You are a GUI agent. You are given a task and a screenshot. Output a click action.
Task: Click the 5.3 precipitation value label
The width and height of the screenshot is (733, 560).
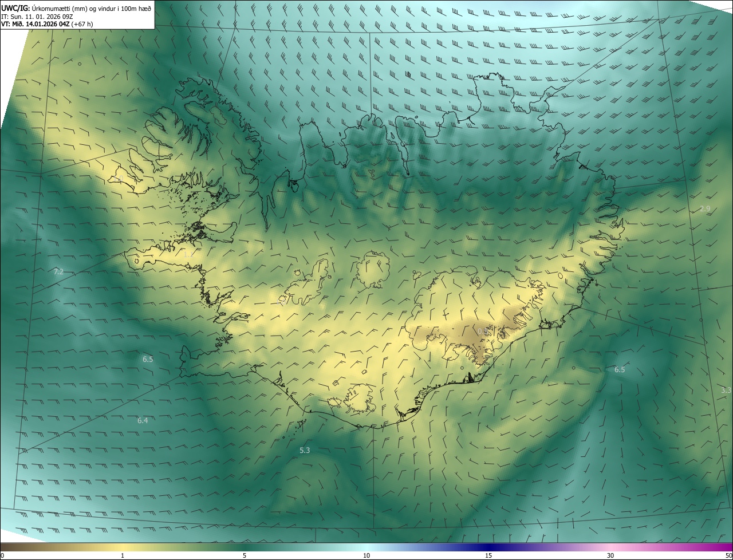coord(305,451)
